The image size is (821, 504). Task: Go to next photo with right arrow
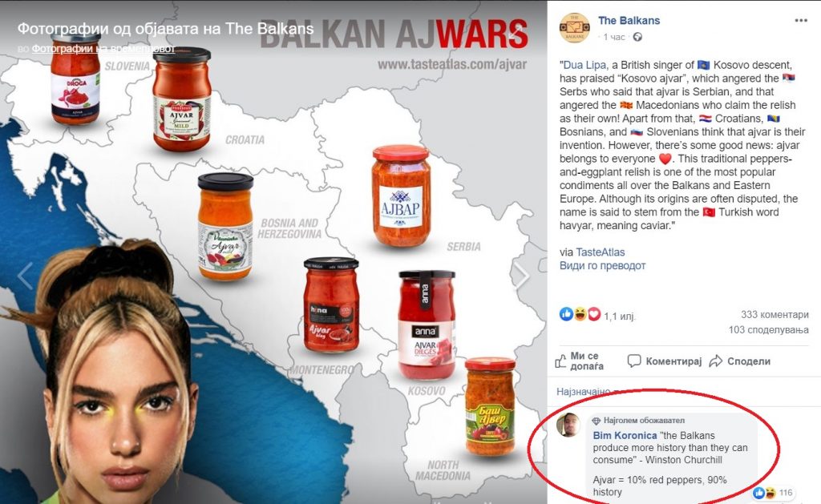pos(521,276)
